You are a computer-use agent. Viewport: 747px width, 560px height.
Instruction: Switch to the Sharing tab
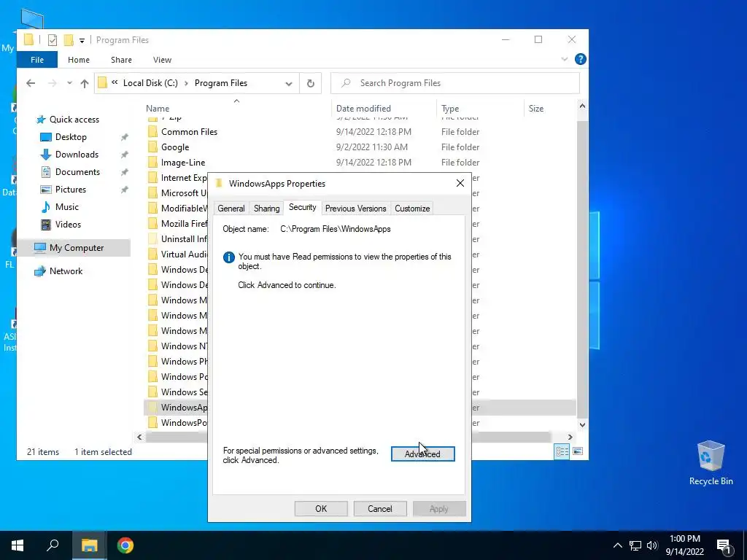pyautogui.click(x=266, y=208)
